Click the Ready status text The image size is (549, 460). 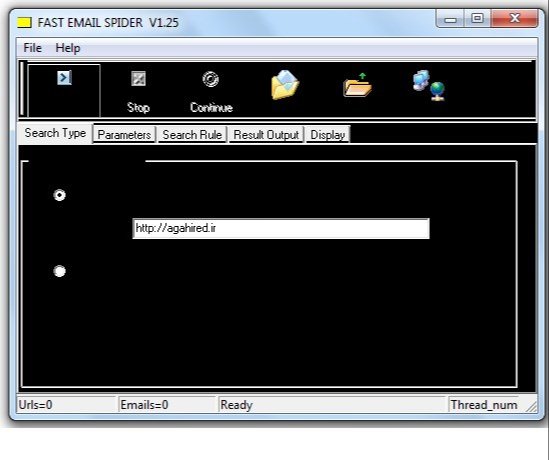pos(236,405)
